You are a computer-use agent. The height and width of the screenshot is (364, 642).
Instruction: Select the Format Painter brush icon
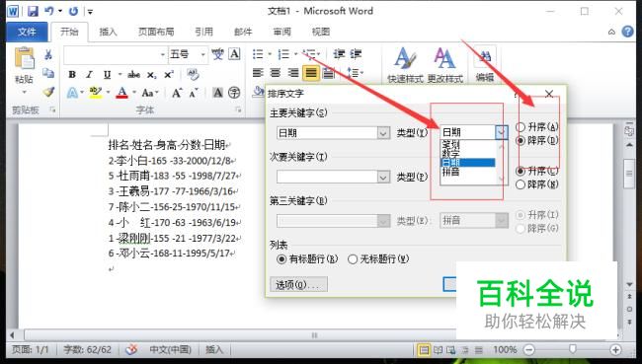pos(48,92)
